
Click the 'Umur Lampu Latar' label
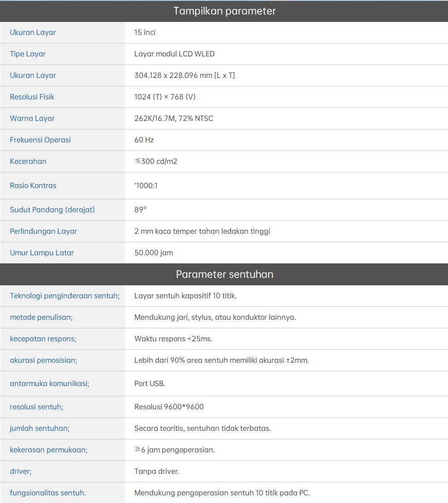tap(42, 253)
